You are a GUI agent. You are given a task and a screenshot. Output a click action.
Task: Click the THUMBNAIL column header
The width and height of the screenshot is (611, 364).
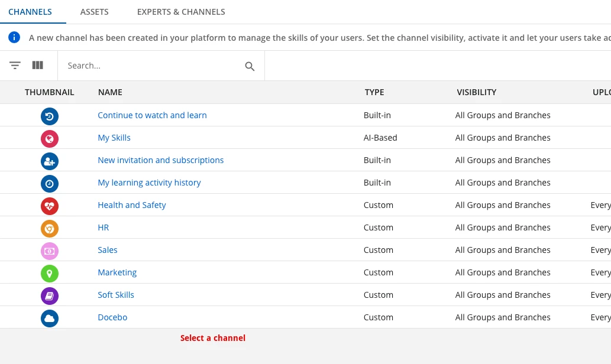click(x=49, y=92)
